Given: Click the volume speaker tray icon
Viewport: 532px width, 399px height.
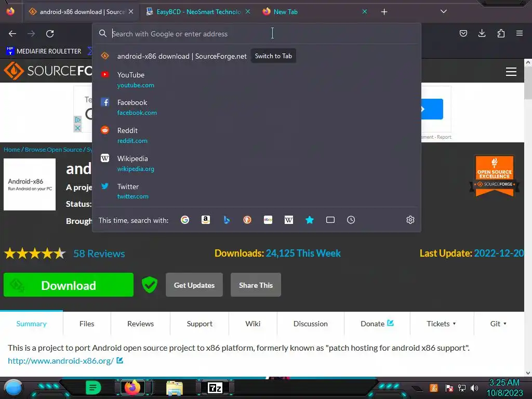Looking at the screenshot, I should click(x=474, y=388).
